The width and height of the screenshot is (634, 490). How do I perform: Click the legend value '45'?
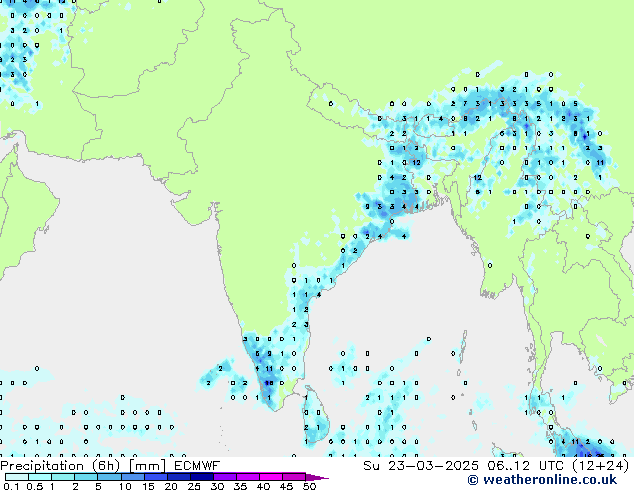point(286,486)
